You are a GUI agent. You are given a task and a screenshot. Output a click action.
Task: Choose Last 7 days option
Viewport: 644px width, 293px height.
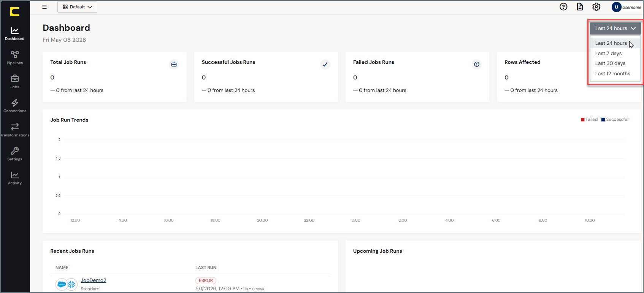pos(615,54)
